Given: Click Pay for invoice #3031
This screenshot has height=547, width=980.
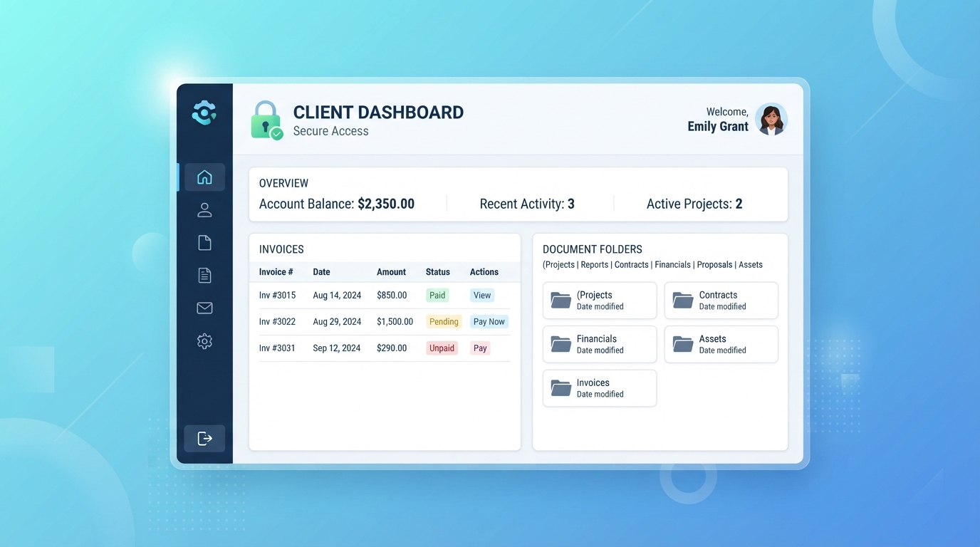Looking at the screenshot, I should tap(480, 348).
